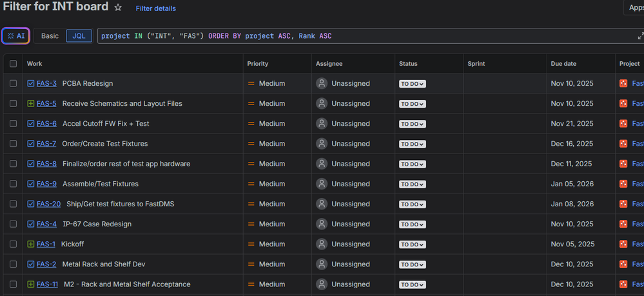Click the task type icon for FAS-6
Screen dimensions: 644x296
(30, 124)
